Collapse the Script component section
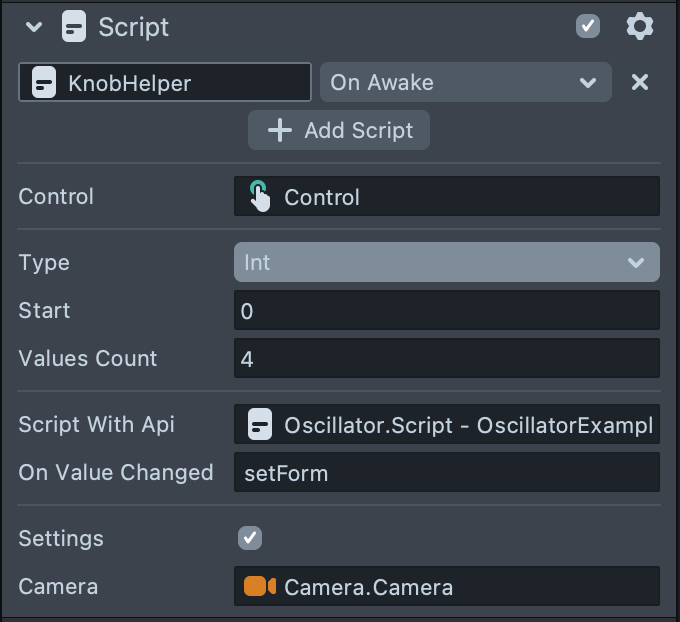 34,28
